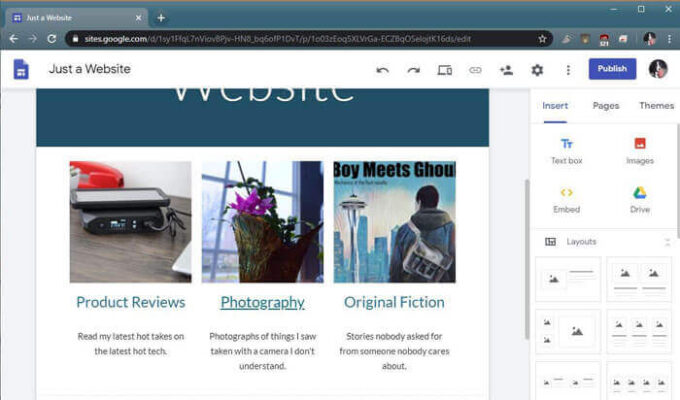Open the Chrome three-dot menu
Image resolution: width=680 pixels, height=400 pixels.
point(669,39)
